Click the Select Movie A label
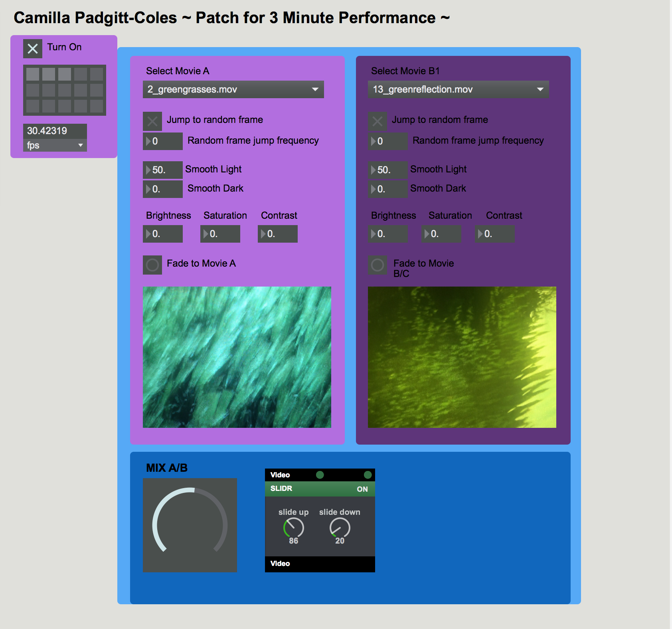Image resolution: width=672 pixels, height=629 pixels. [x=178, y=71]
